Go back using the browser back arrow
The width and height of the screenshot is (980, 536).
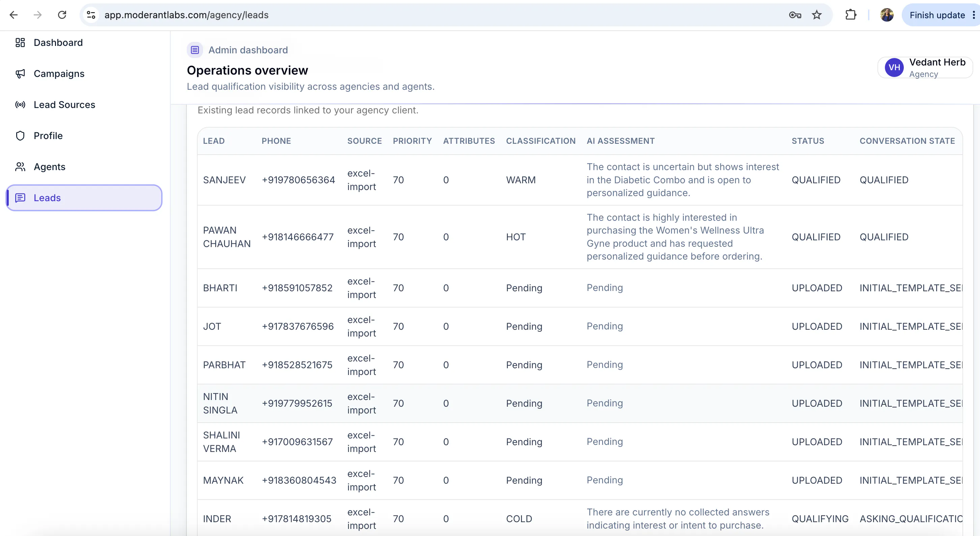pos(14,15)
